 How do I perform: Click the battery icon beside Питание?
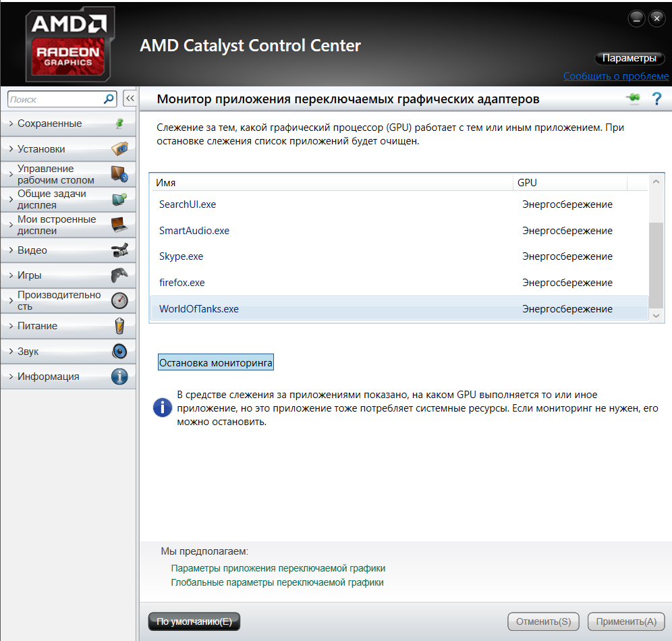[x=119, y=326]
